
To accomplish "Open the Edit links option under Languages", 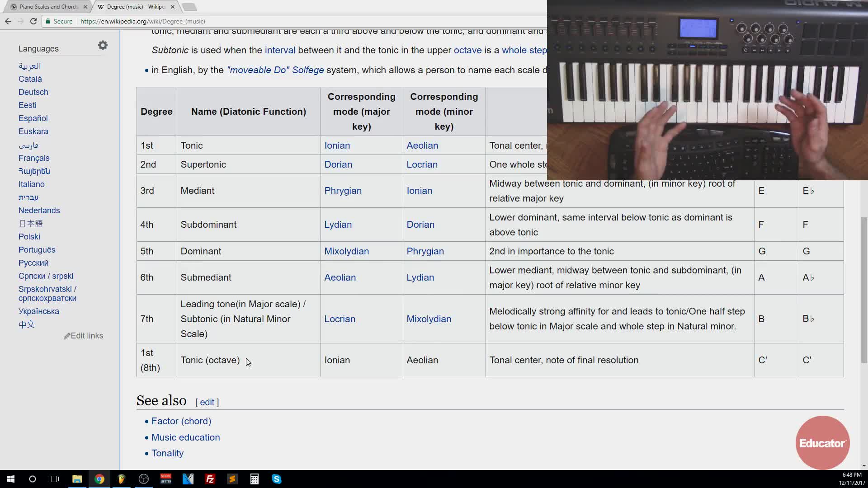I will (84, 336).
